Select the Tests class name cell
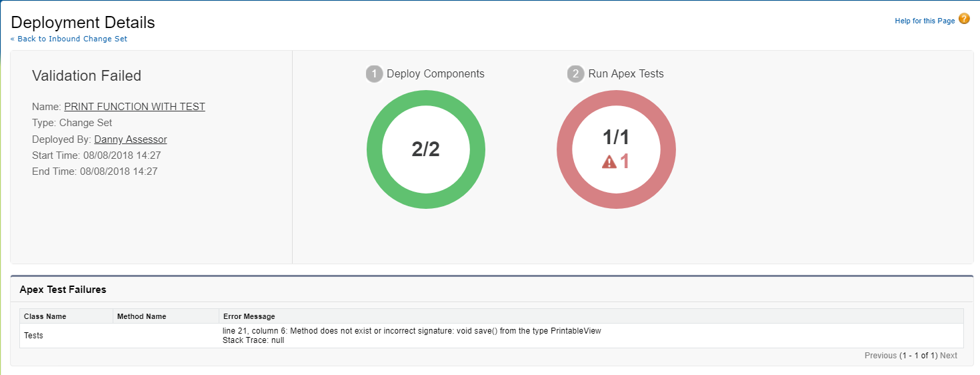 pyautogui.click(x=33, y=336)
